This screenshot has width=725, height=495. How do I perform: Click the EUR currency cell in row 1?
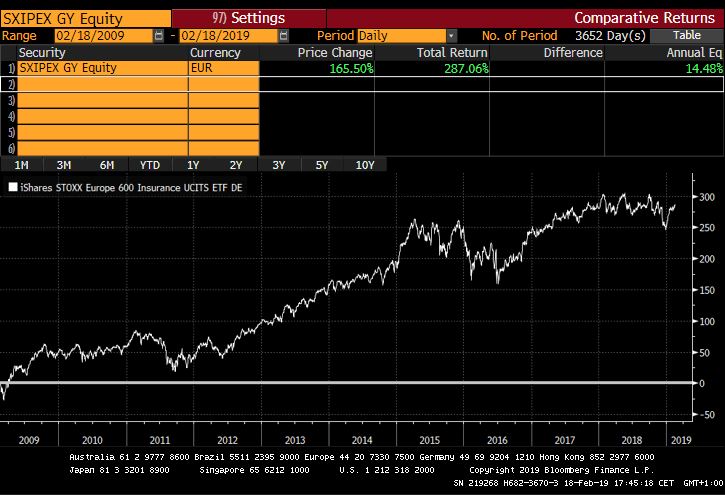point(224,68)
